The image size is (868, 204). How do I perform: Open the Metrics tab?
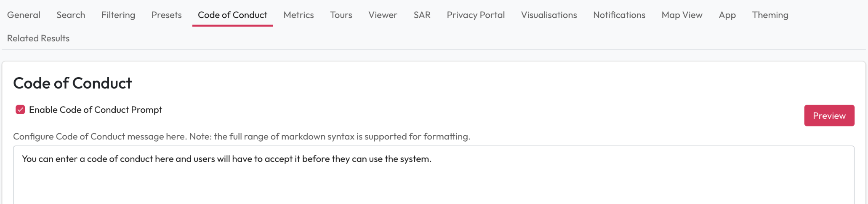click(x=298, y=15)
